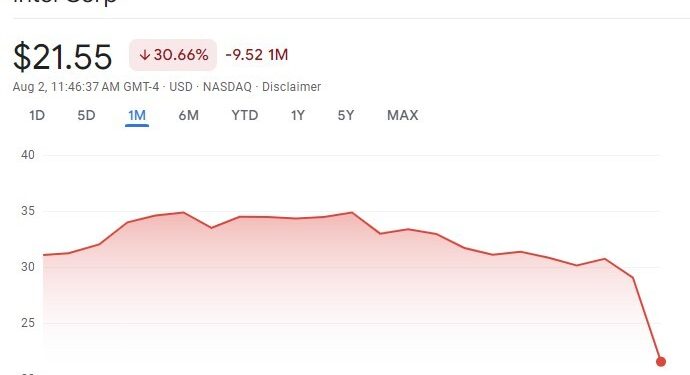Open the Disclaimer link
The width and height of the screenshot is (690, 375).
[291, 87]
